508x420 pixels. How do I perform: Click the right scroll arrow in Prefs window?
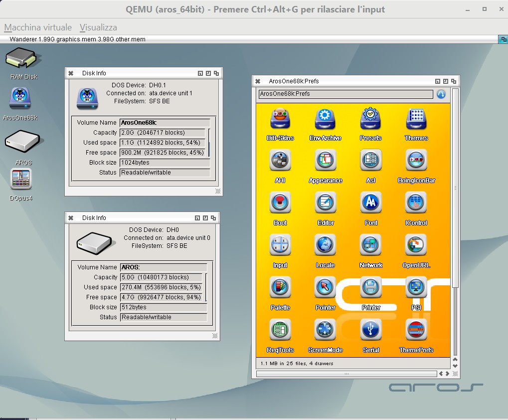[447, 374]
